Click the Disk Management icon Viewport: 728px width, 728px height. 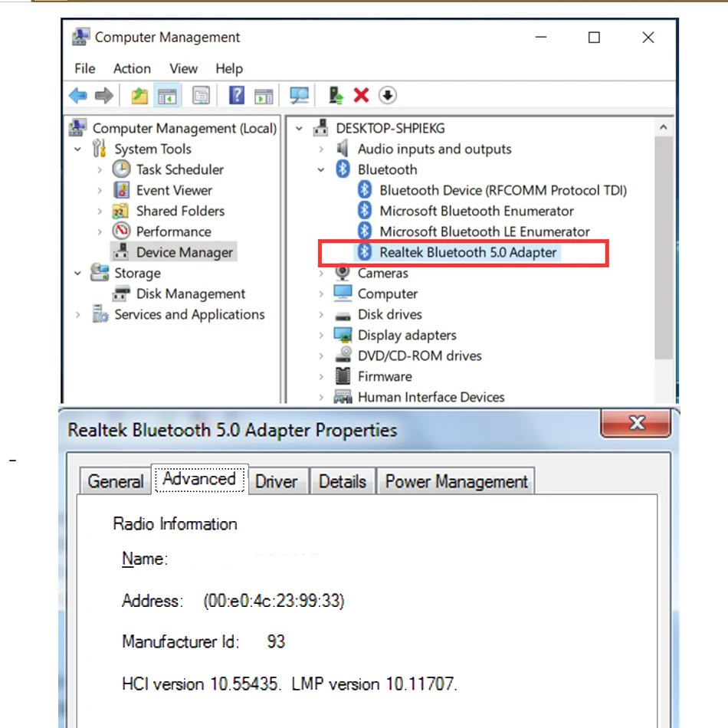[121, 293]
